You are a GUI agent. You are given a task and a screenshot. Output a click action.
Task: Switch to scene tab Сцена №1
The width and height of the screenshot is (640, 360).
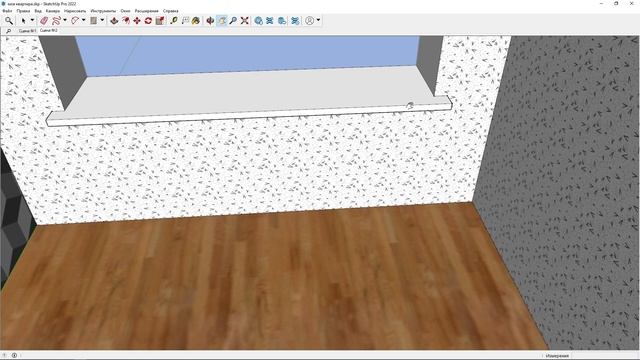coord(27,31)
